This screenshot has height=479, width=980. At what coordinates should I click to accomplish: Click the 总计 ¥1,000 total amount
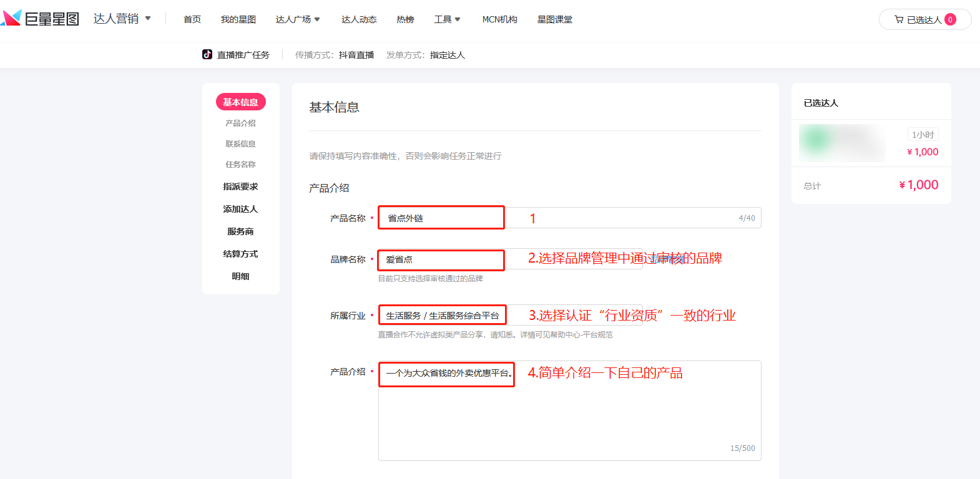coord(919,185)
